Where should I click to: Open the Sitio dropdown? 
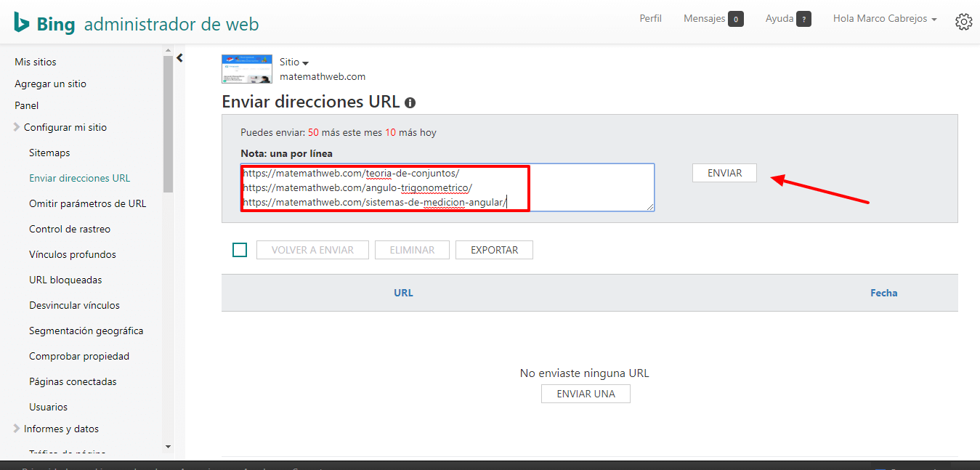[294, 62]
